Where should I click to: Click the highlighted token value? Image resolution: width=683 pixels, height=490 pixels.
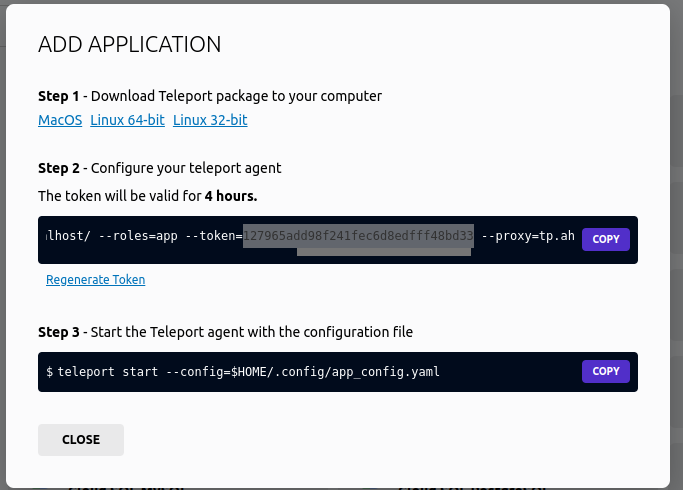(x=358, y=236)
